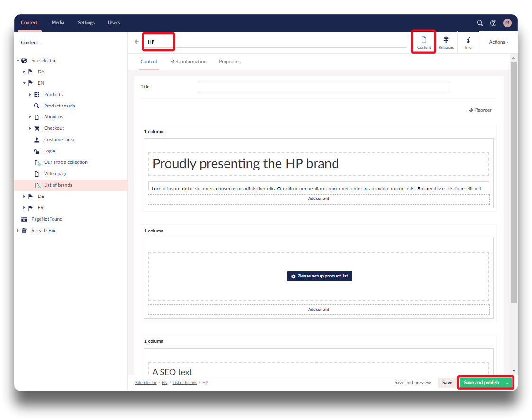The height and width of the screenshot is (420, 532).
Task: Open the user avatar menu
Action: (507, 23)
